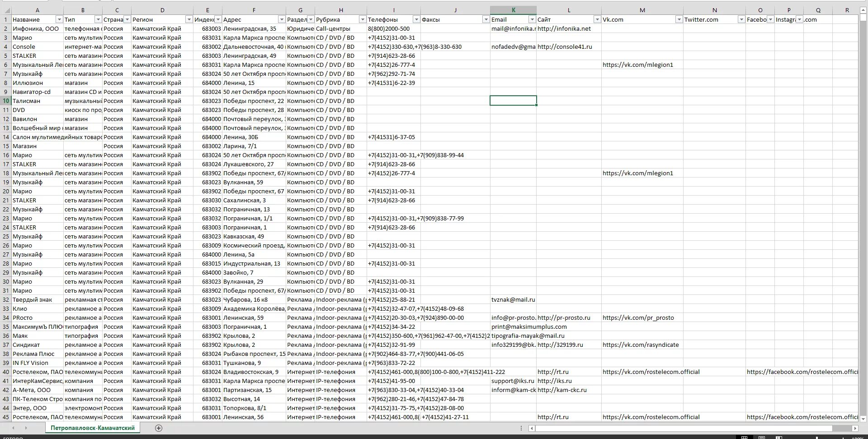Viewport: 868px width, 439px height.
Task: Click the previous sheet navigation arrow
Action: pyautogui.click(x=13, y=428)
